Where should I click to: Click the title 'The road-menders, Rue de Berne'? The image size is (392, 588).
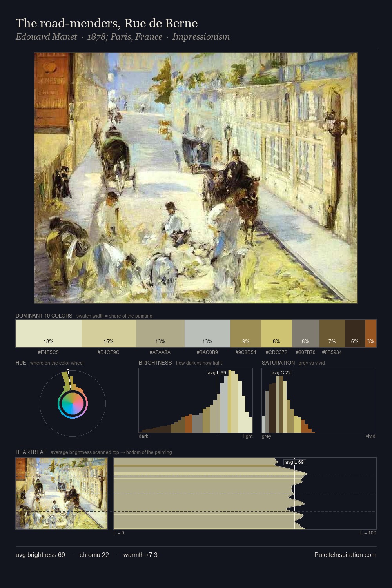[x=107, y=24]
